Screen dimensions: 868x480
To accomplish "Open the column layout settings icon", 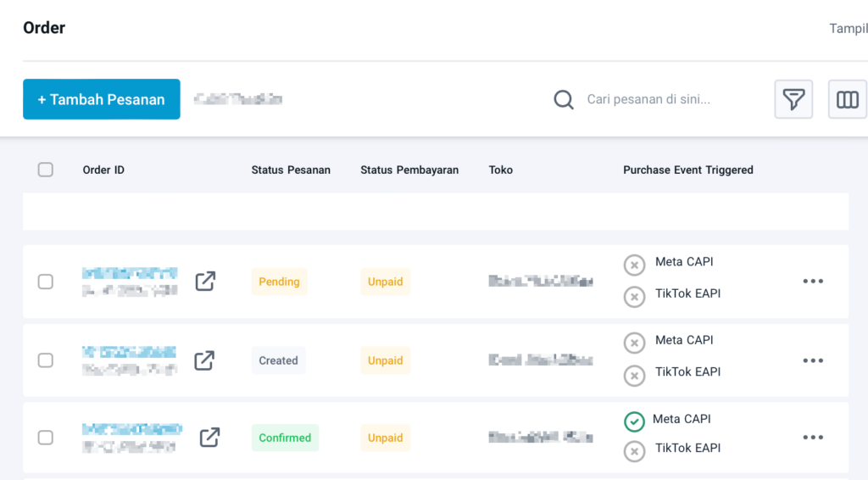I will [847, 99].
